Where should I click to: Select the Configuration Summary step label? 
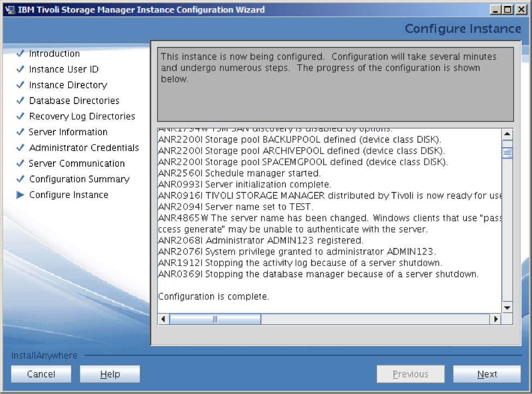[x=80, y=179]
